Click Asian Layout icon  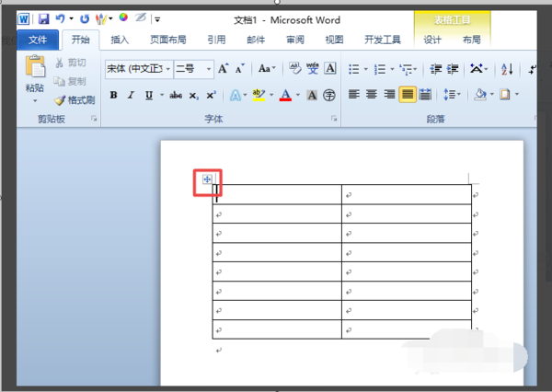477,69
